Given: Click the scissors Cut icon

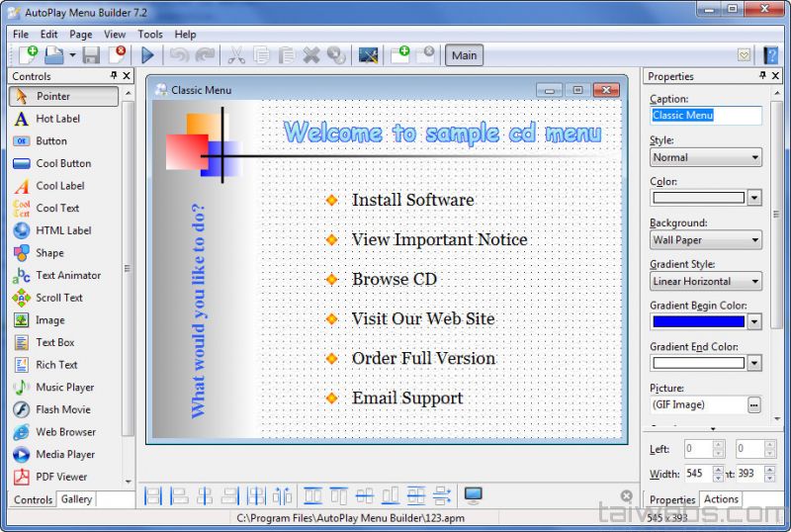Looking at the screenshot, I should (236, 55).
